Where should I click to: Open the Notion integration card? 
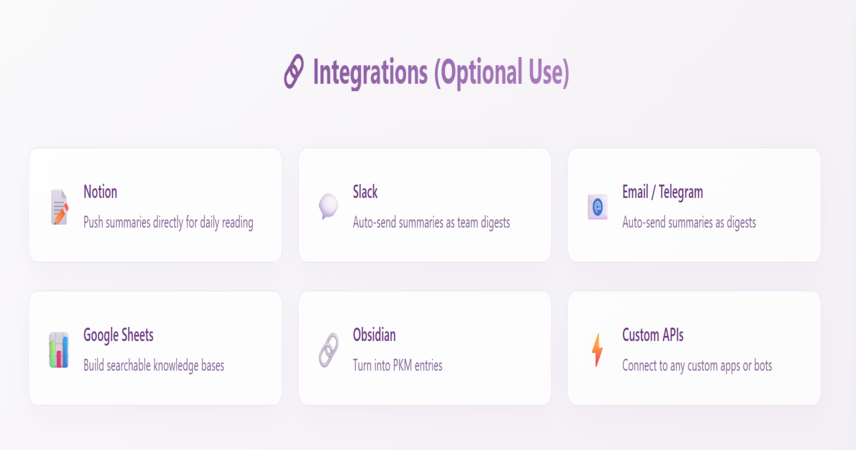pyautogui.click(x=156, y=205)
